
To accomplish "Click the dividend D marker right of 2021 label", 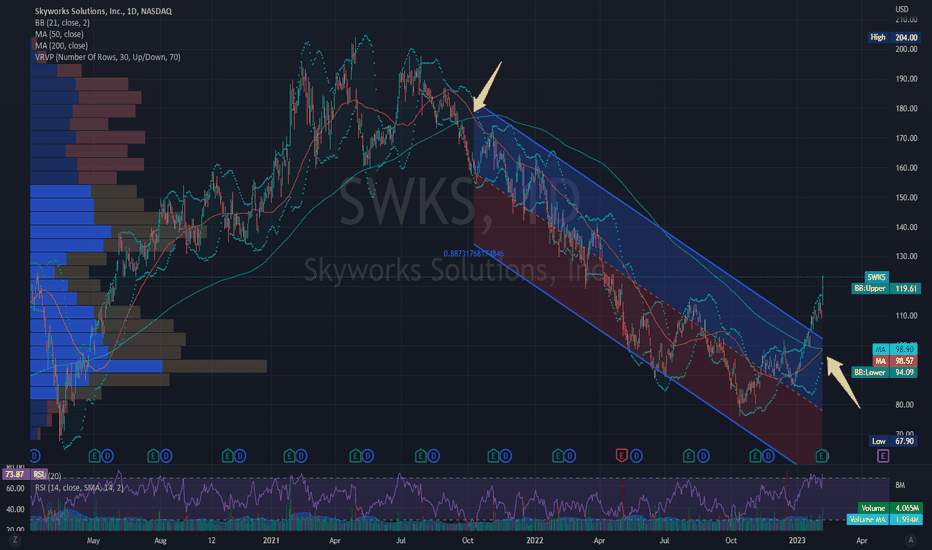I will pos(301,456).
